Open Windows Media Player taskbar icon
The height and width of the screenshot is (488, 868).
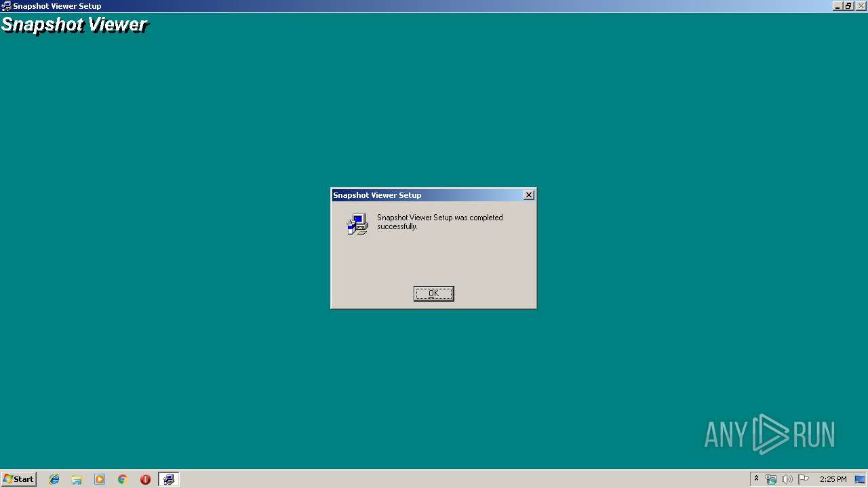tap(100, 479)
